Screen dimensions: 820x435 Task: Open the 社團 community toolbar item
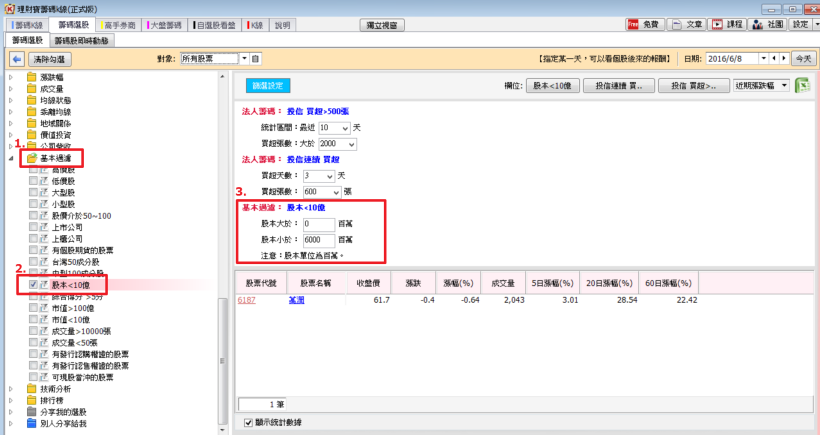coord(767,24)
